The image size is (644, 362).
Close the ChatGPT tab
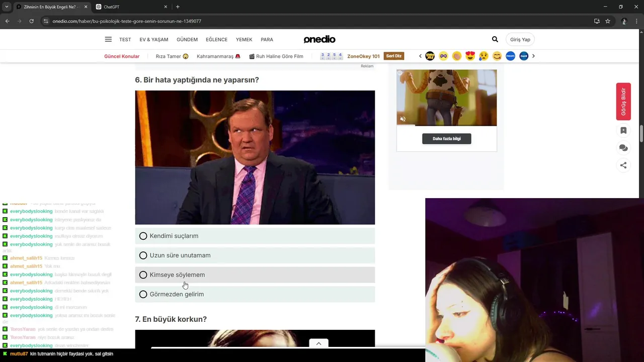click(166, 7)
